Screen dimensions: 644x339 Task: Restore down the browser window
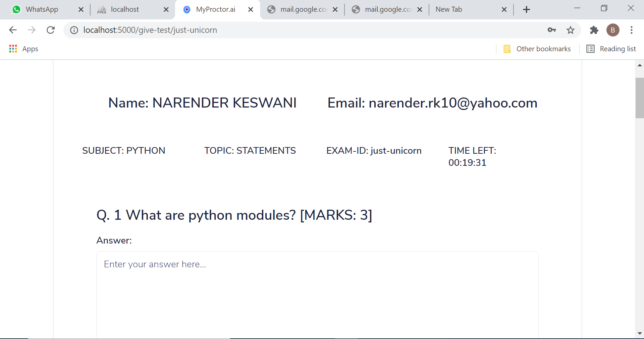click(x=604, y=8)
